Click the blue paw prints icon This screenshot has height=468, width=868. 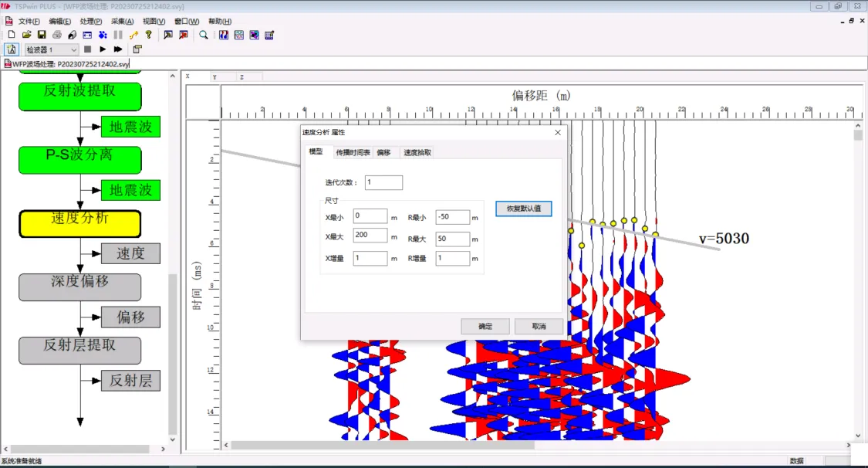(x=103, y=35)
